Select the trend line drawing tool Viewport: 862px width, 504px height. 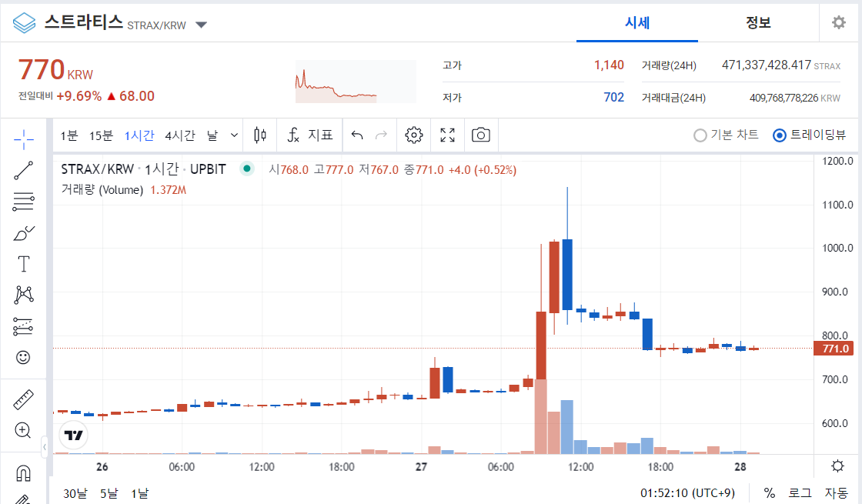pos(24,170)
